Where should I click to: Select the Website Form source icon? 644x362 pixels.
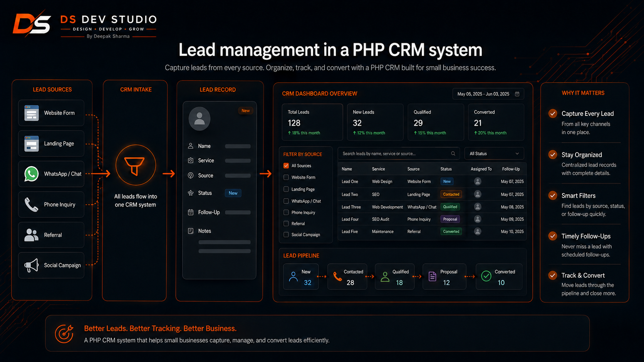point(31,113)
